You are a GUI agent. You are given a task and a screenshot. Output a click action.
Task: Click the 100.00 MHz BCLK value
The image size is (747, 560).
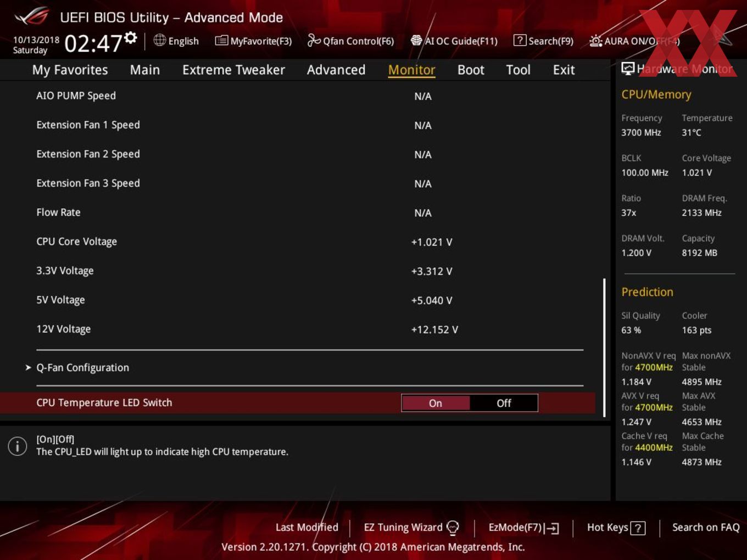(645, 172)
